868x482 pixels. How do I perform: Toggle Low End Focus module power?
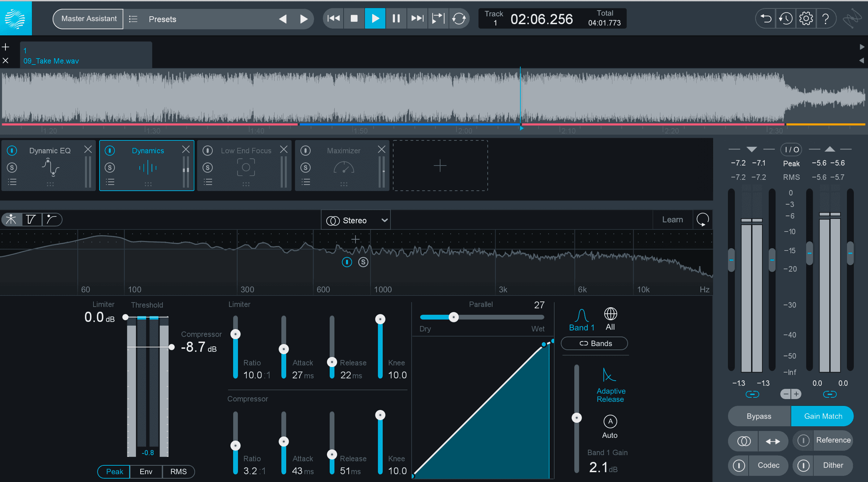tap(208, 150)
